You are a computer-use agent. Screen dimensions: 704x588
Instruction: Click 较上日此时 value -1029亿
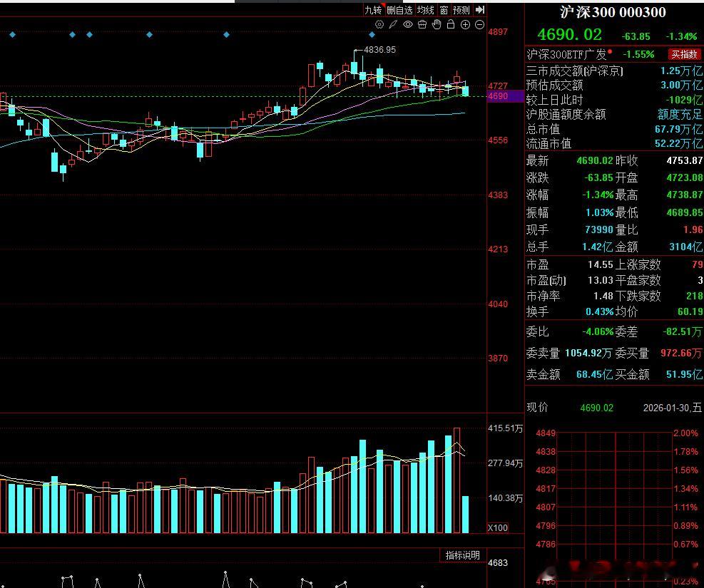click(684, 100)
